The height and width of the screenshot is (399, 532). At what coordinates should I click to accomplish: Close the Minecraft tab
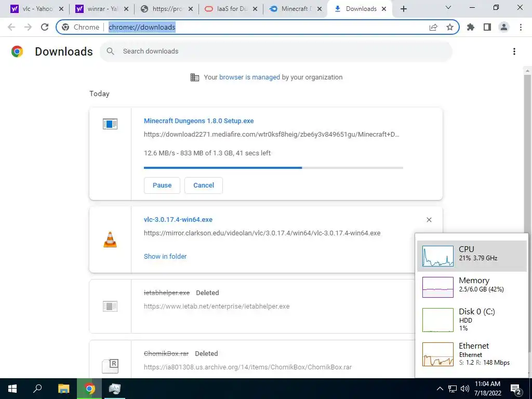[x=320, y=9]
